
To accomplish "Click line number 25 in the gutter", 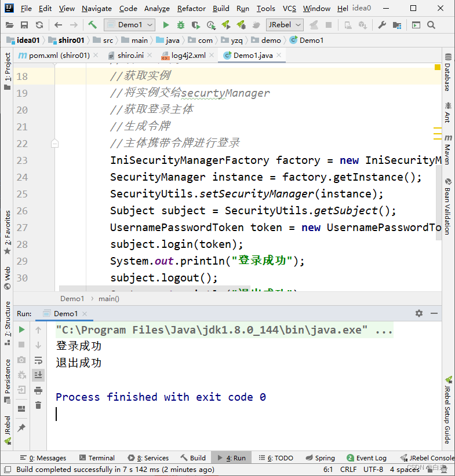I will click(22, 194).
